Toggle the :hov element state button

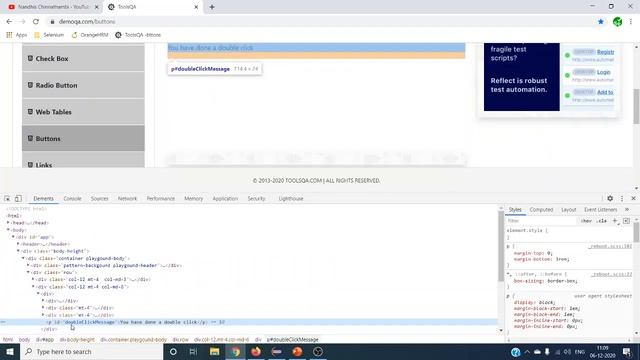[586, 221]
